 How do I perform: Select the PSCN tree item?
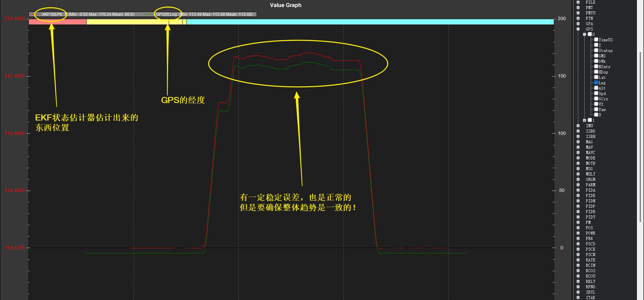[x=590, y=255]
